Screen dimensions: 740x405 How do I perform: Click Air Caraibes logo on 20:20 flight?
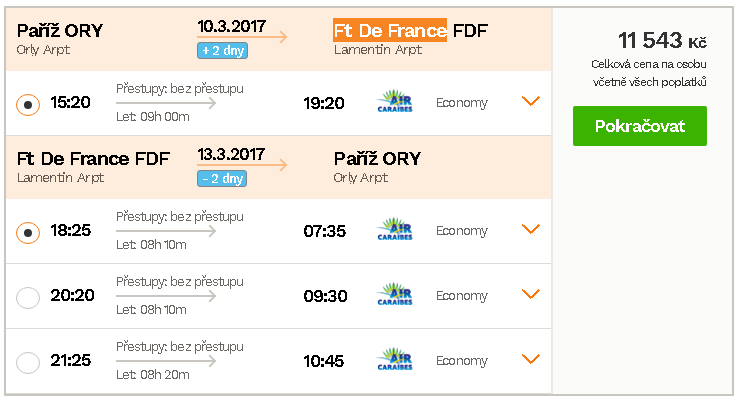(x=395, y=295)
